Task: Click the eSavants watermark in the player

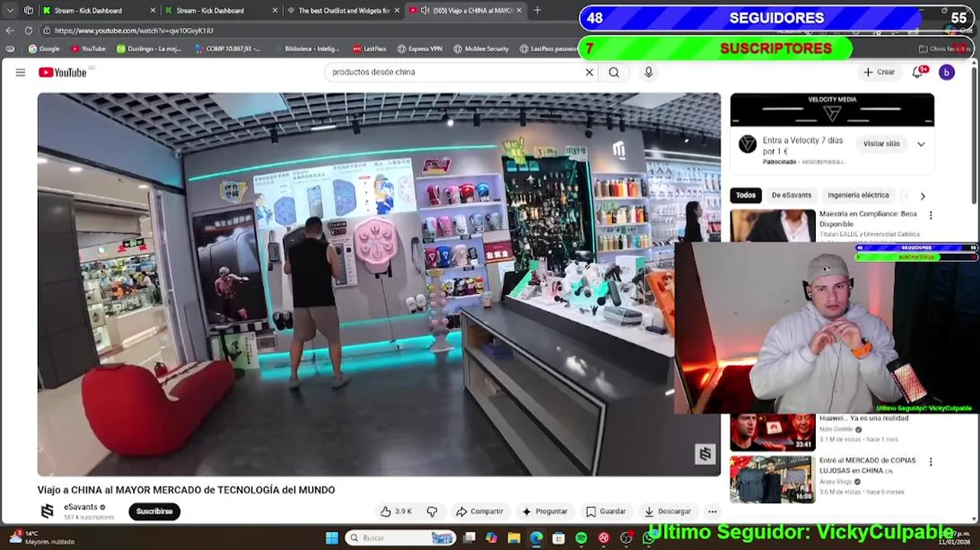Action: pos(704,454)
